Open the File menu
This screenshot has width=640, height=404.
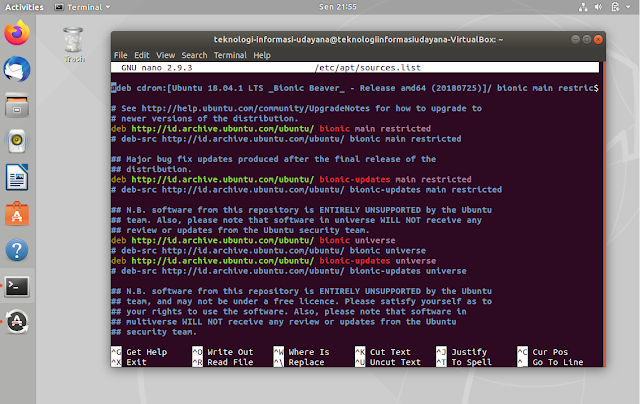(120, 55)
